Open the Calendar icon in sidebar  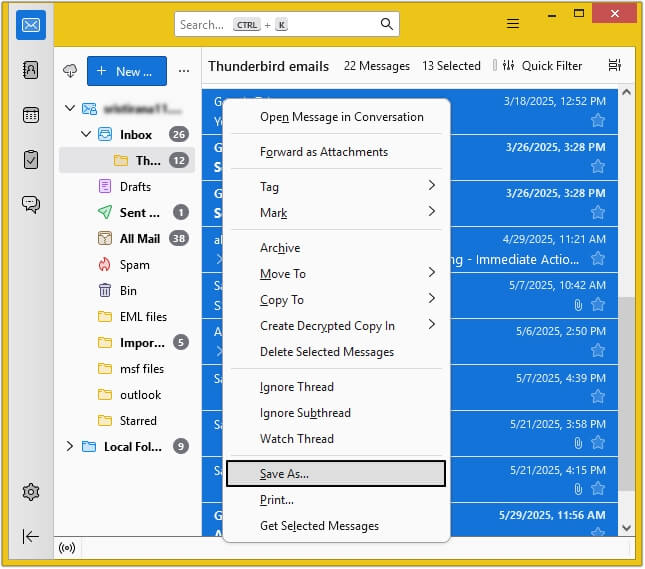(31, 115)
